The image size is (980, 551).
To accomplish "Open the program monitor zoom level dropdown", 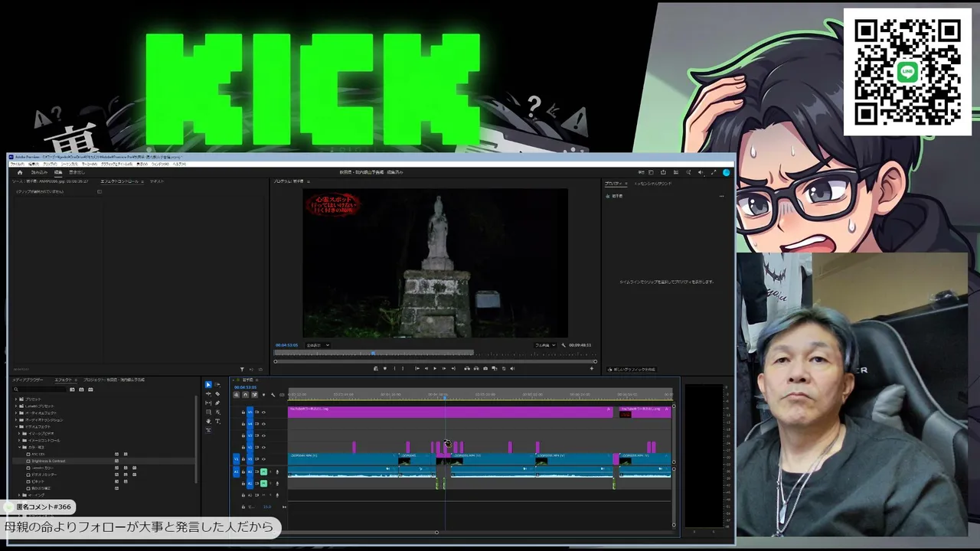I will [318, 345].
